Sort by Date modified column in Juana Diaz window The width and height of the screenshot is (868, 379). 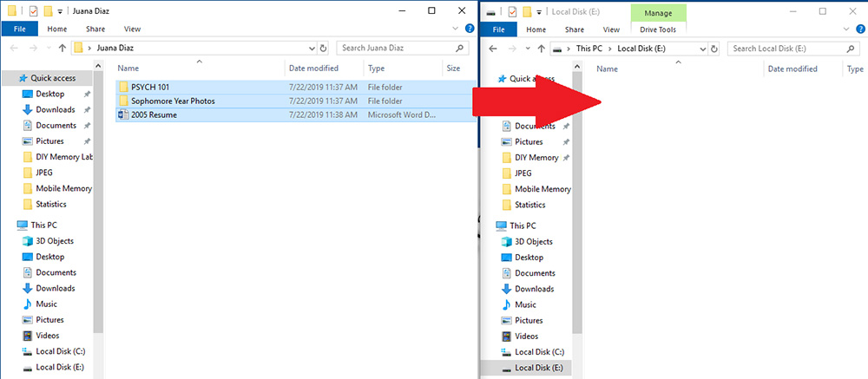pos(313,68)
